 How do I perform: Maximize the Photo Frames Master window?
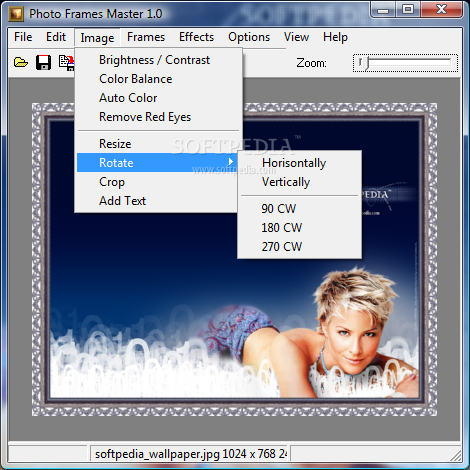[408, 9]
